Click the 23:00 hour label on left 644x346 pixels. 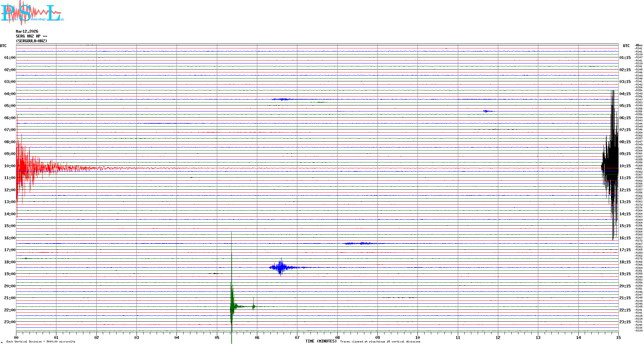tap(10, 322)
